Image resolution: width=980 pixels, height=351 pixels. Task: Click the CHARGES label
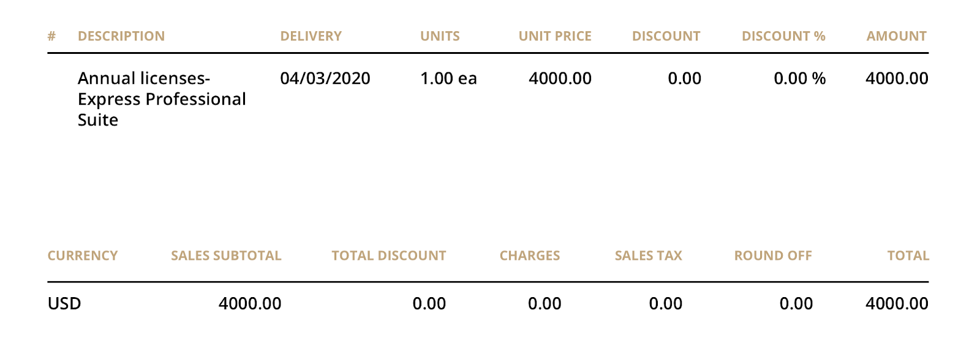(530, 255)
